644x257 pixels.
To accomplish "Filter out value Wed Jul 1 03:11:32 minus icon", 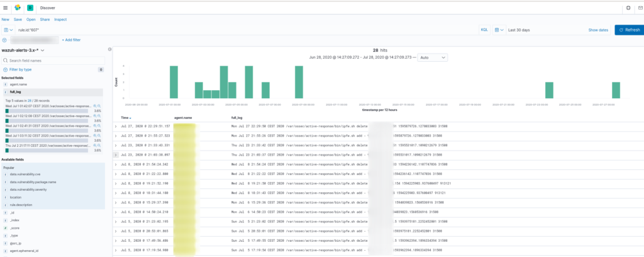I will pyautogui.click(x=99, y=135).
